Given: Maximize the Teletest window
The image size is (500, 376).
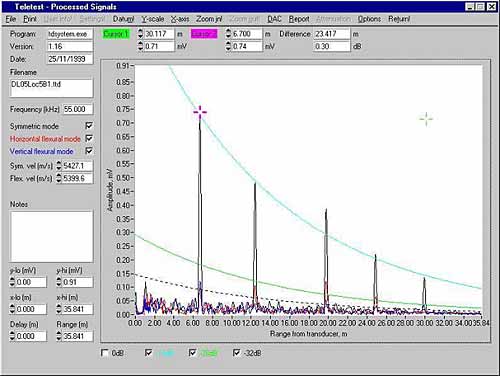Looking at the screenshot, I should [x=480, y=7].
